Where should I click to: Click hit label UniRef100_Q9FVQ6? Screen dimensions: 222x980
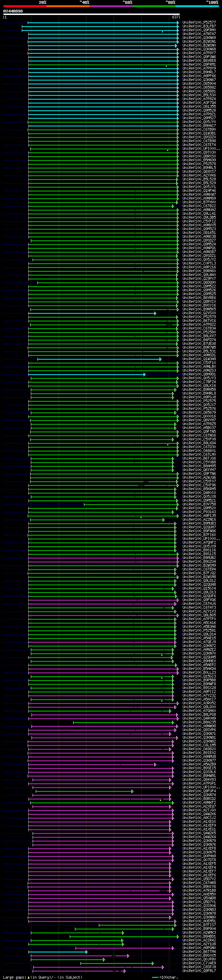199,600
